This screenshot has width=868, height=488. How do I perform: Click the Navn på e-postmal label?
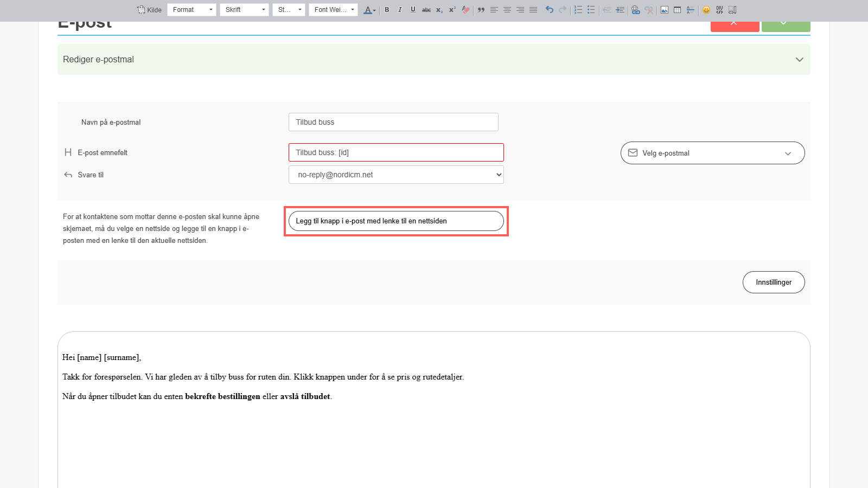[x=111, y=122]
